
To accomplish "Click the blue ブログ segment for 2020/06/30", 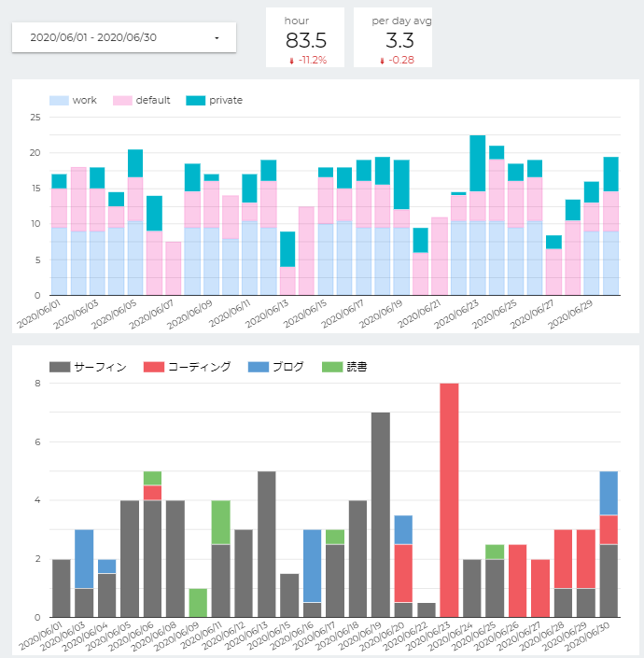I will click(x=609, y=493).
